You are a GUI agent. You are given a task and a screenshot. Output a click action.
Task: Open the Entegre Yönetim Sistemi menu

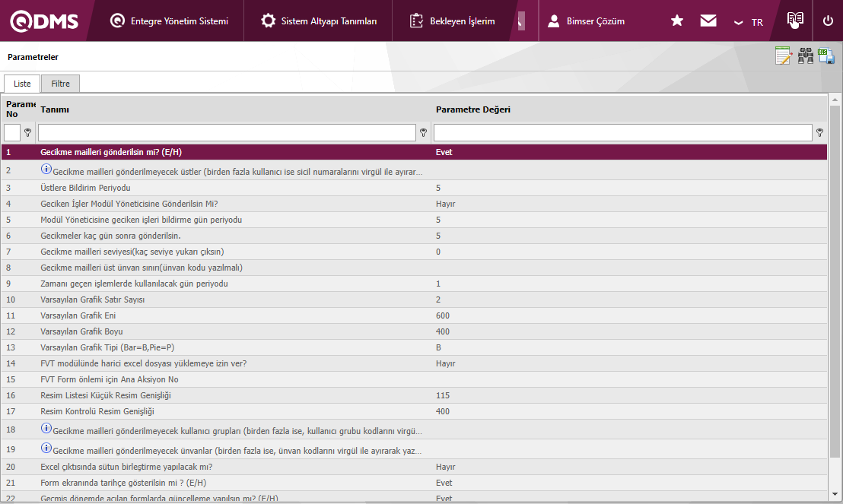tap(169, 21)
